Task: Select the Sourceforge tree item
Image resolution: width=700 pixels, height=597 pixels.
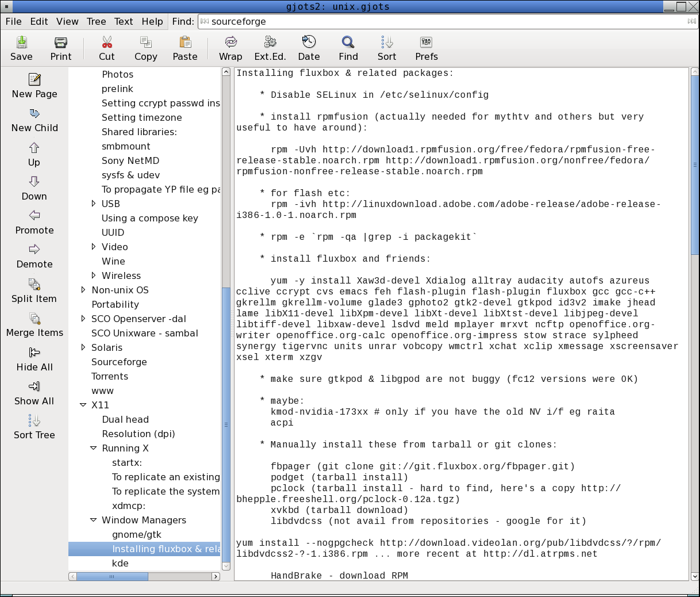Action: click(x=119, y=362)
